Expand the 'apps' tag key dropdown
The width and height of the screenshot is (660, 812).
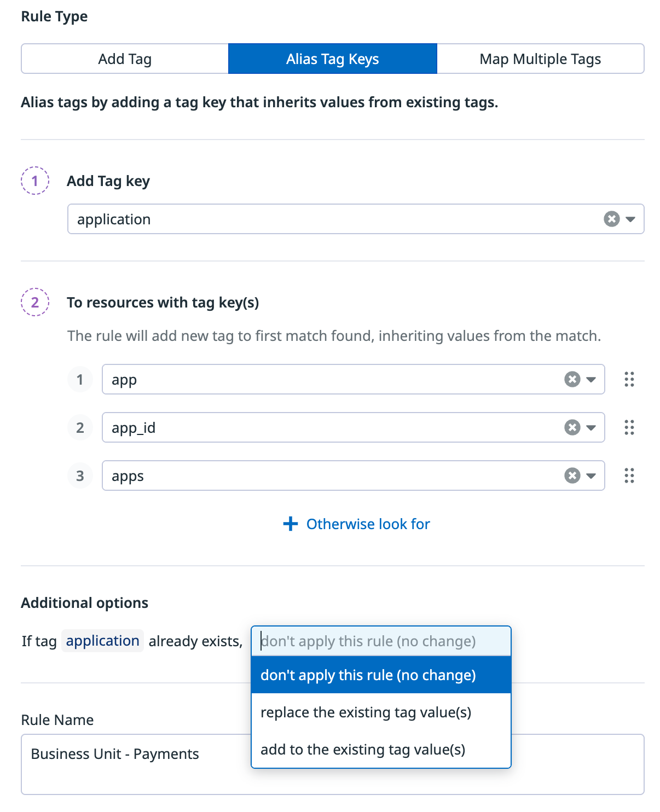pyautogui.click(x=591, y=476)
